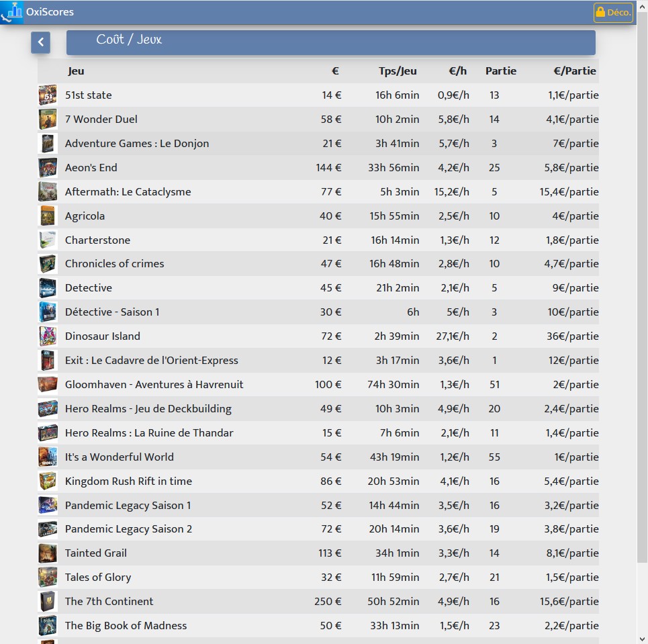Click the '36€/partie' cost value

point(573,336)
